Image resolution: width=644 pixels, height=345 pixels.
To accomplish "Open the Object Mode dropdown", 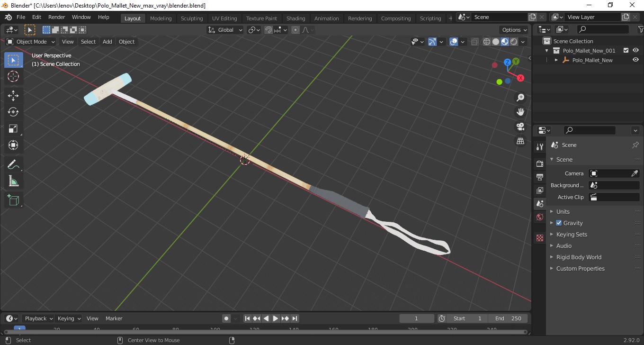I will point(31,42).
